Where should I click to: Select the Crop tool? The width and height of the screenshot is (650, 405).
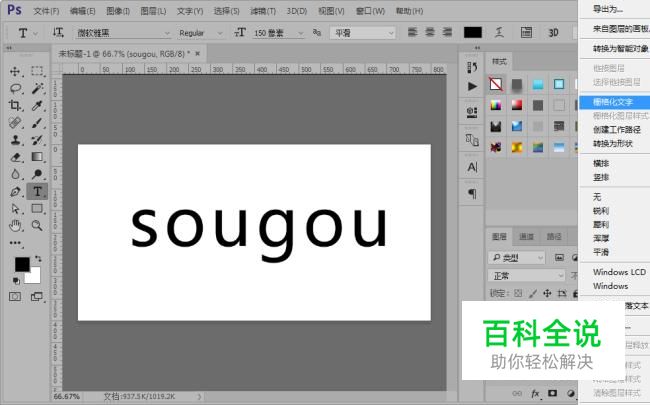click(15, 105)
